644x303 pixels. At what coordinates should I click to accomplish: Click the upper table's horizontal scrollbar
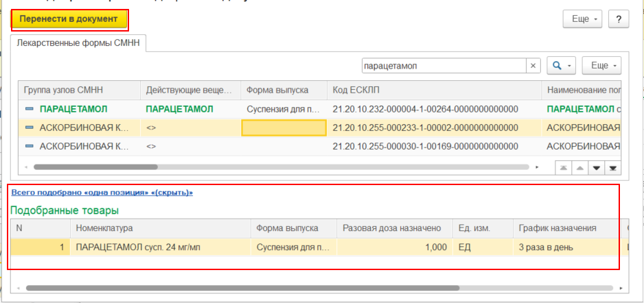[x=96, y=167]
